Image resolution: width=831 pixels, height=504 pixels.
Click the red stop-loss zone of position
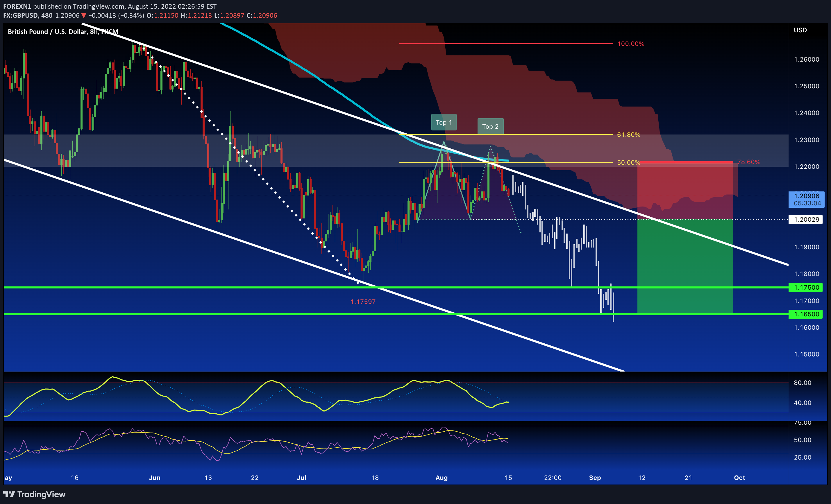point(685,191)
